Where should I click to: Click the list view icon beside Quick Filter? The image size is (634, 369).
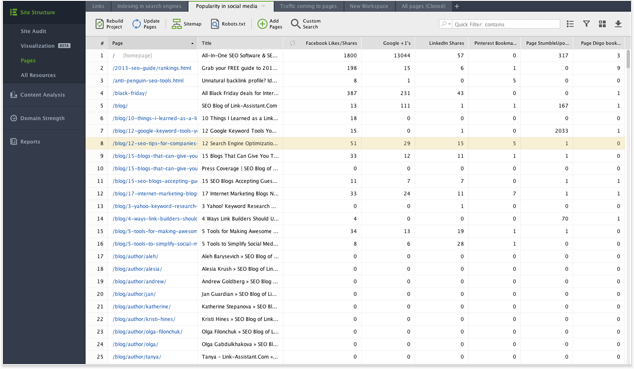tap(570, 24)
